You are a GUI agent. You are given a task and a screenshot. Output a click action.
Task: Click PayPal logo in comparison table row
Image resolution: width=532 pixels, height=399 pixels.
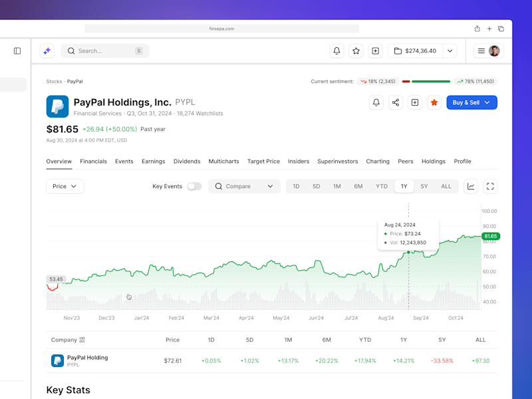(57, 360)
